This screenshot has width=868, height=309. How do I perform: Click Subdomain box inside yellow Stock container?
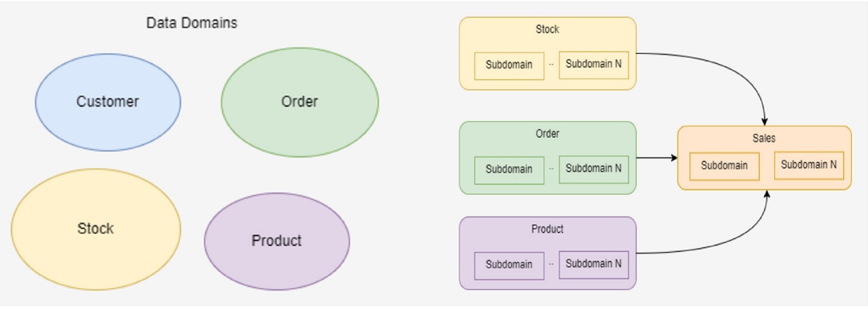tap(509, 65)
